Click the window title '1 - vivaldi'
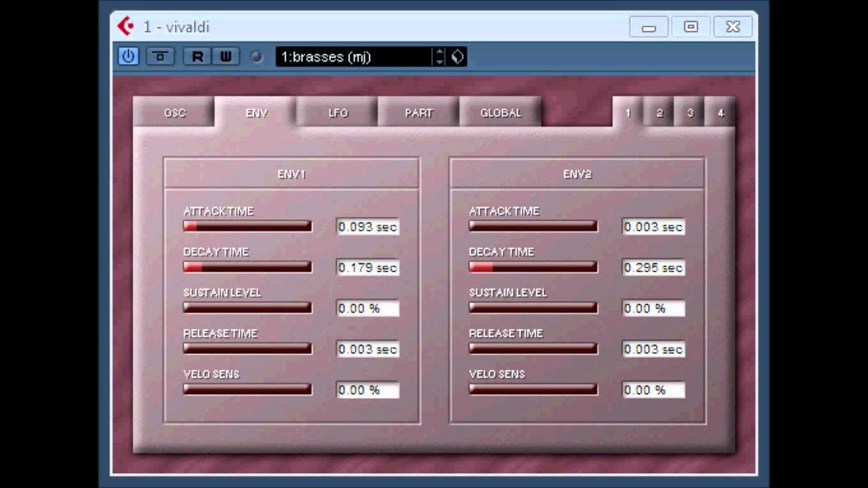The width and height of the screenshot is (868, 488). click(176, 27)
